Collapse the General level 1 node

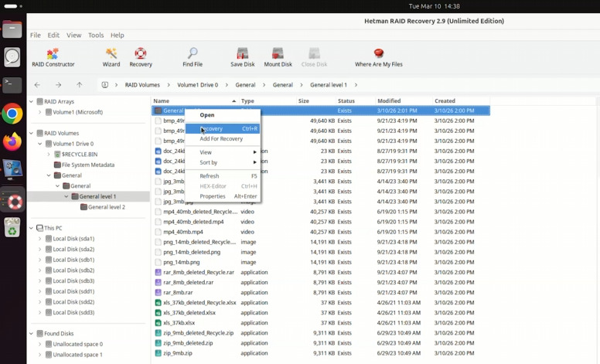click(66, 196)
